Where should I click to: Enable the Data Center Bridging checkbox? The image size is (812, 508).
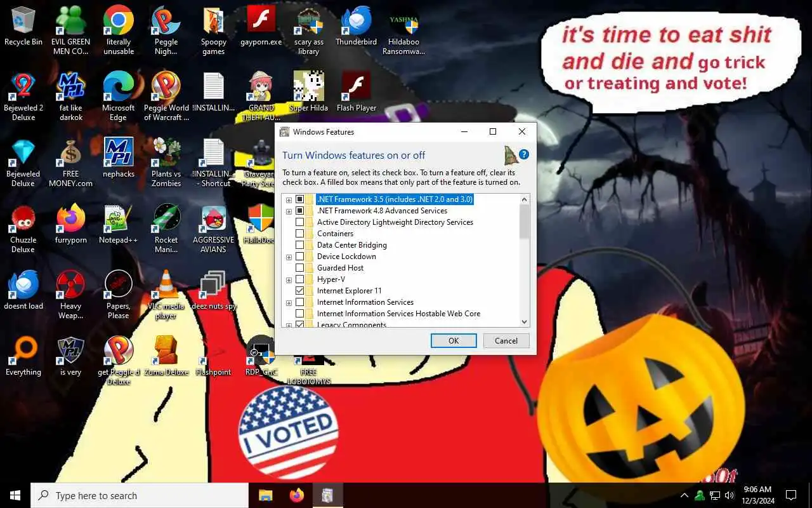(x=300, y=245)
